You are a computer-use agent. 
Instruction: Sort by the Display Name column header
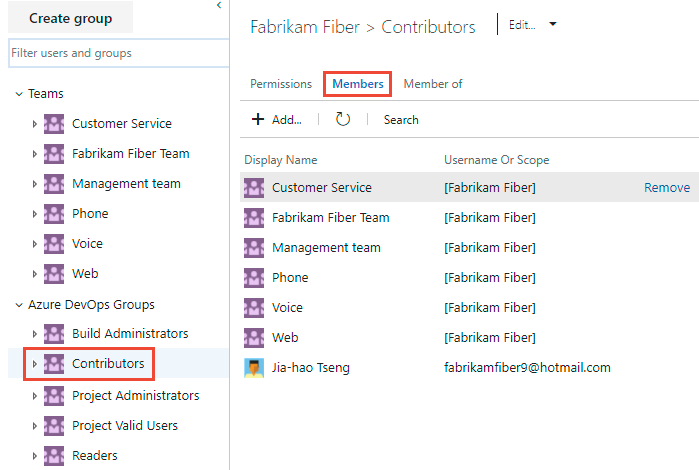280,160
